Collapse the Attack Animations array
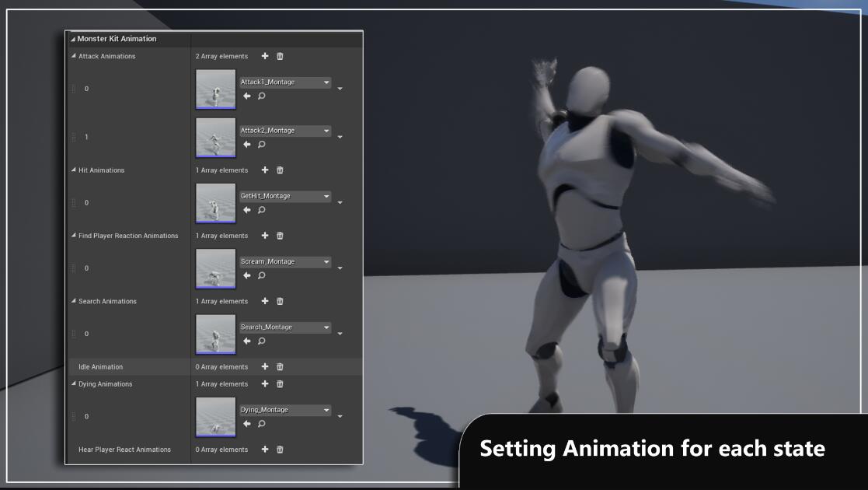868x490 pixels. tap(74, 56)
